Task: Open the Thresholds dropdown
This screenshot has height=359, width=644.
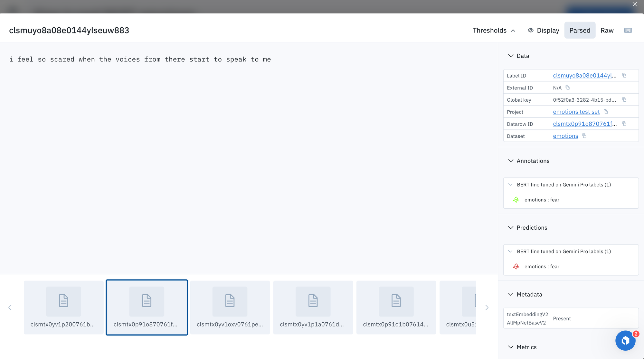Action: click(x=494, y=30)
